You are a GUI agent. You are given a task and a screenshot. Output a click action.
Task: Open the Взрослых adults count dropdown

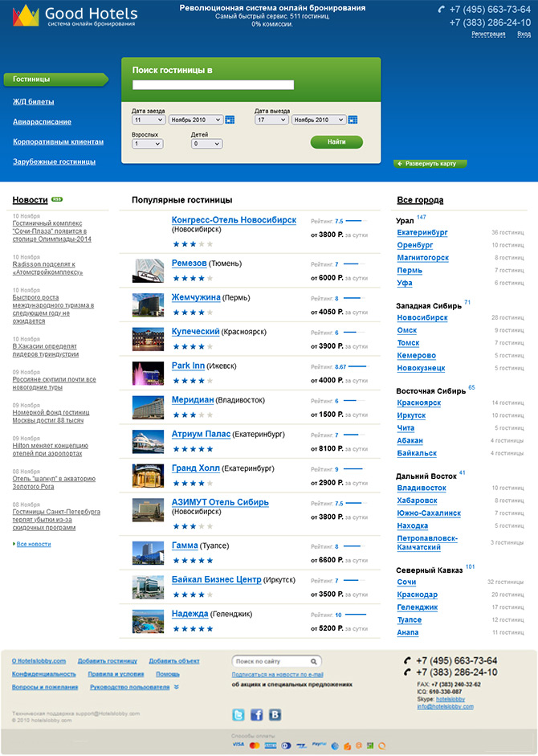(147, 144)
